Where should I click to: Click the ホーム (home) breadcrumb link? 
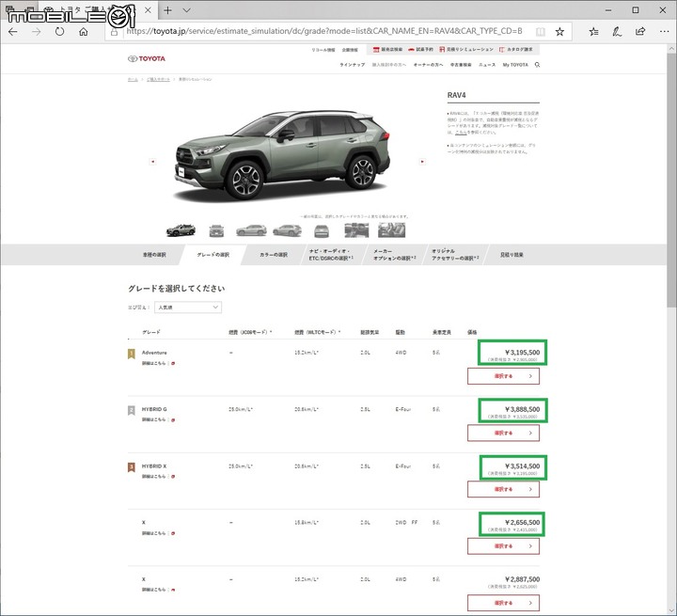tap(133, 80)
